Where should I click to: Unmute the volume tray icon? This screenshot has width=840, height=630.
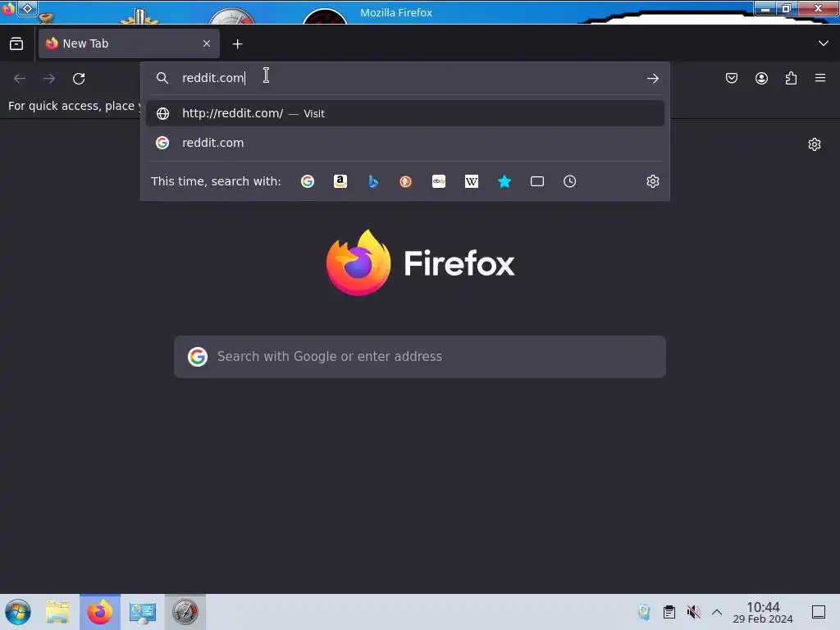pos(694,612)
